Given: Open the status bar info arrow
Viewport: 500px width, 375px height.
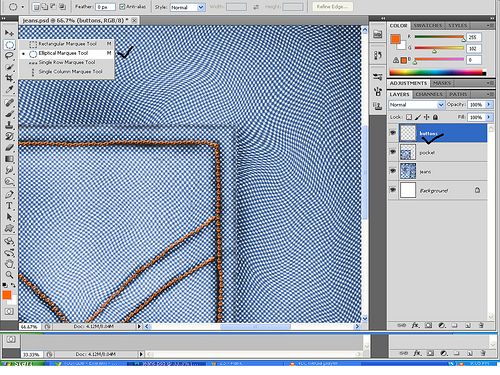Looking at the screenshot, I should tap(139, 326).
